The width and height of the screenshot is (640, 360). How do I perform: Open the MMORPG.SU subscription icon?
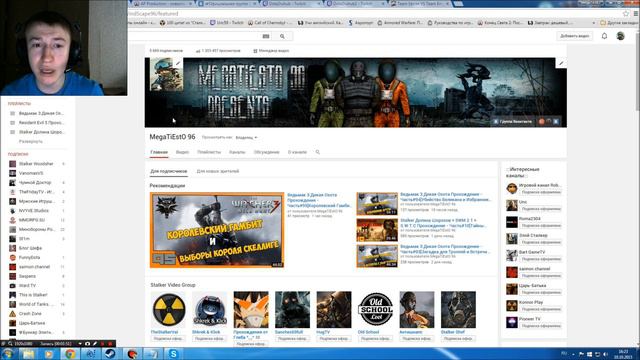pos(13,220)
